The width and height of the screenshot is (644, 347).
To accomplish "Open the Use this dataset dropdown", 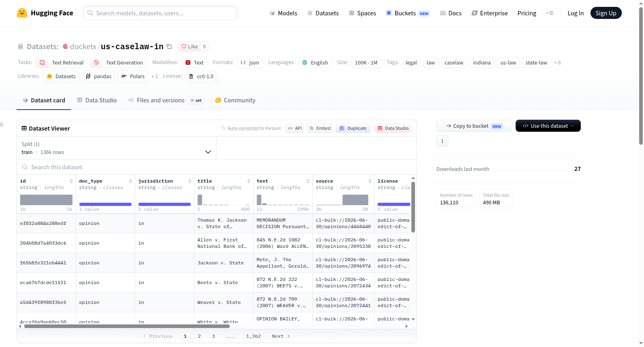I will [548, 126].
